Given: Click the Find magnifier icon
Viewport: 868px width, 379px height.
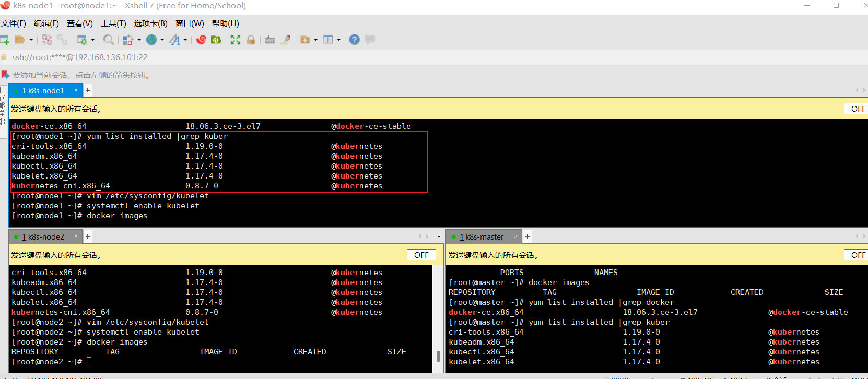Looking at the screenshot, I should tap(109, 40).
